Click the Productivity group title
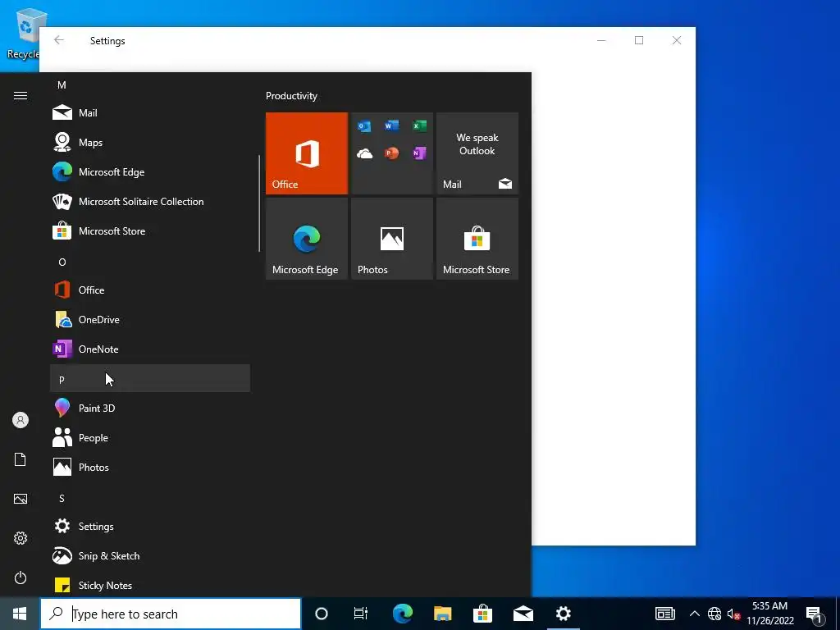This screenshot has width=840, height=630. pyautogui.click(x=291, y=96)
